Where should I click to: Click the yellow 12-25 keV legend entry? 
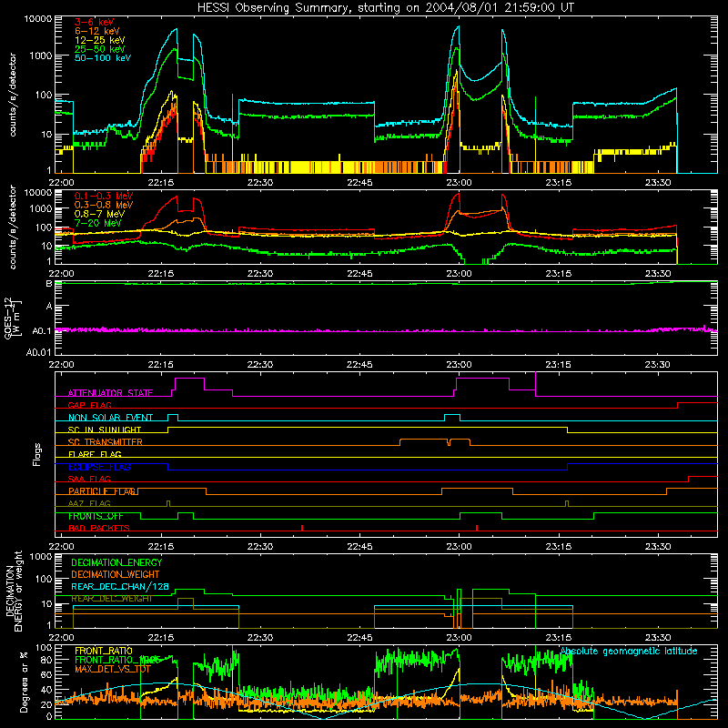[100, 40]
